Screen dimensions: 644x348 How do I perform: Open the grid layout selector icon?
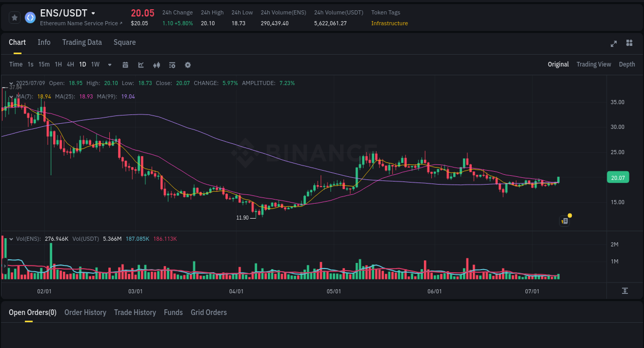pyautogui.click(x=629, y=43)
